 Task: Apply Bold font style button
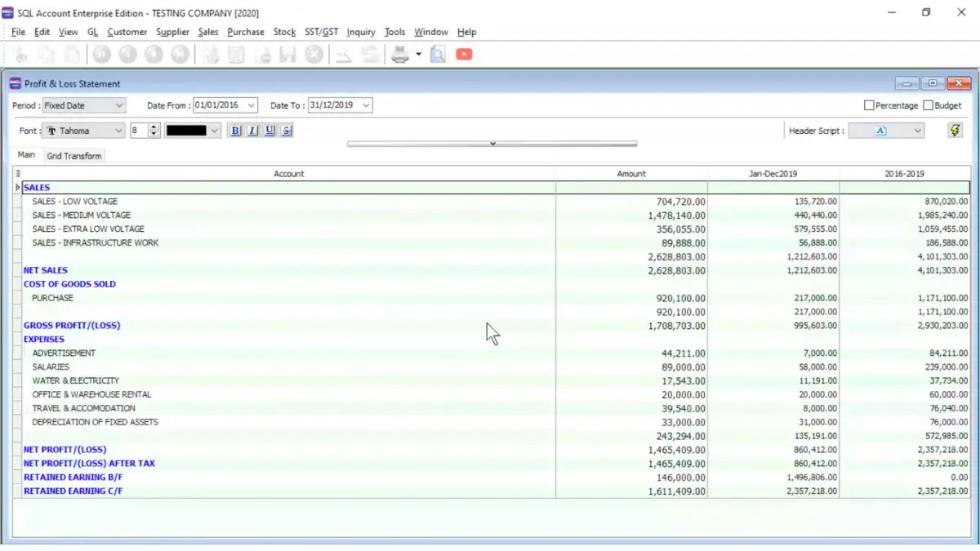click(x=236, y=131)
